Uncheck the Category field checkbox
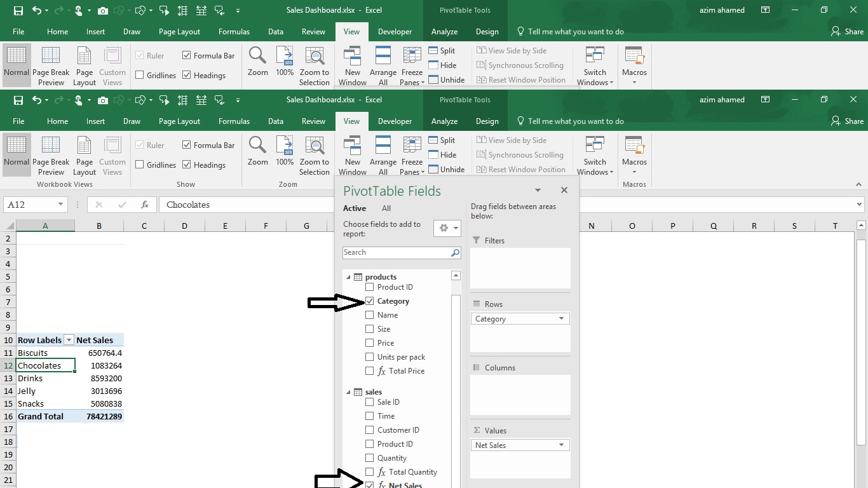Screen dimensions: 868x488 tap(370, 301)
